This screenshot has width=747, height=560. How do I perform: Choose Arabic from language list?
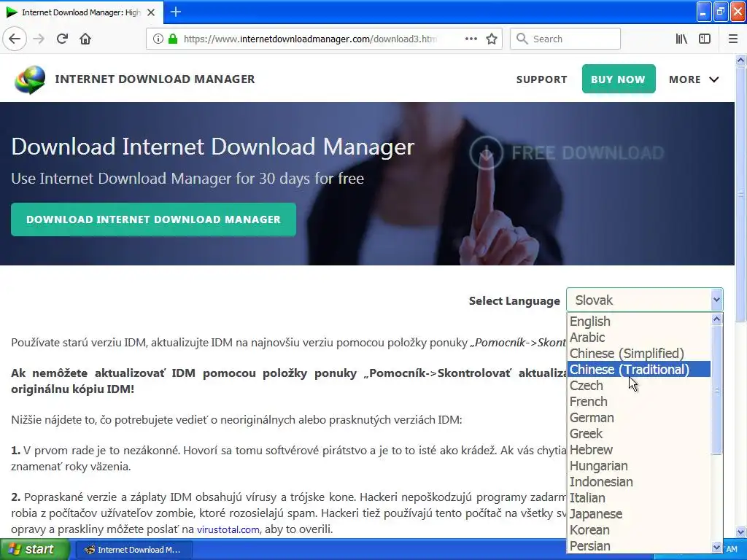coord(638,338)
